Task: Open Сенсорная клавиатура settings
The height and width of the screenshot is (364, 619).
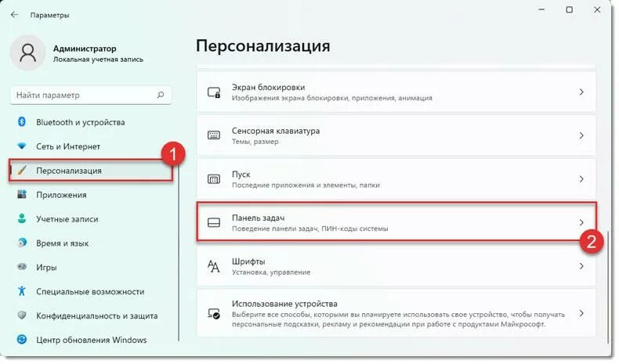Action: coord(396,135)
